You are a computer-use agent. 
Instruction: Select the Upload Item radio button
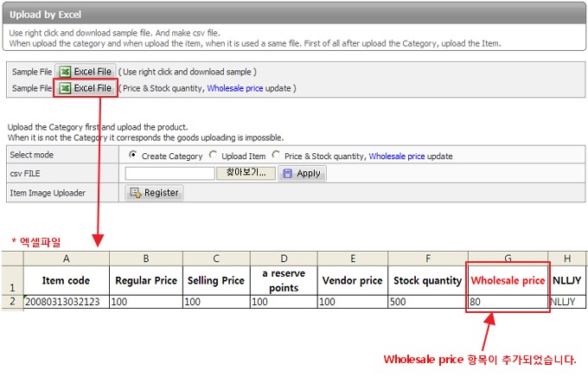coord(213,156)
